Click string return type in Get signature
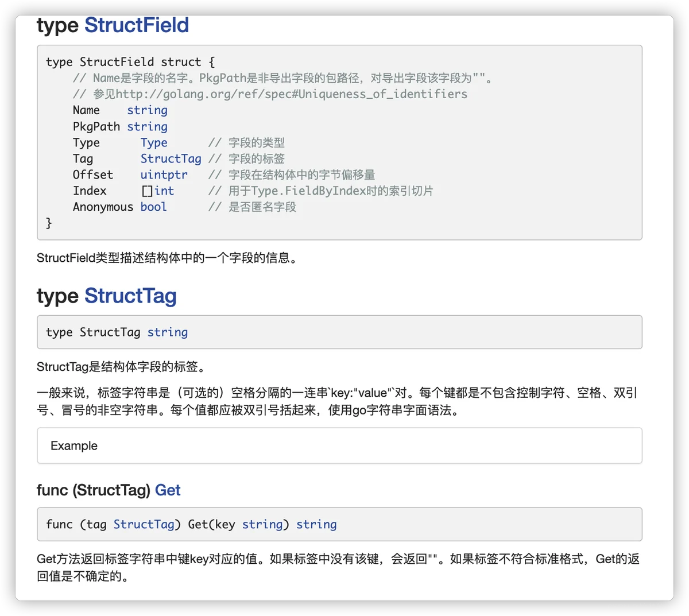The width and height of the screenshot is (689, 616). pyautogui.click(x=316, y=524)
